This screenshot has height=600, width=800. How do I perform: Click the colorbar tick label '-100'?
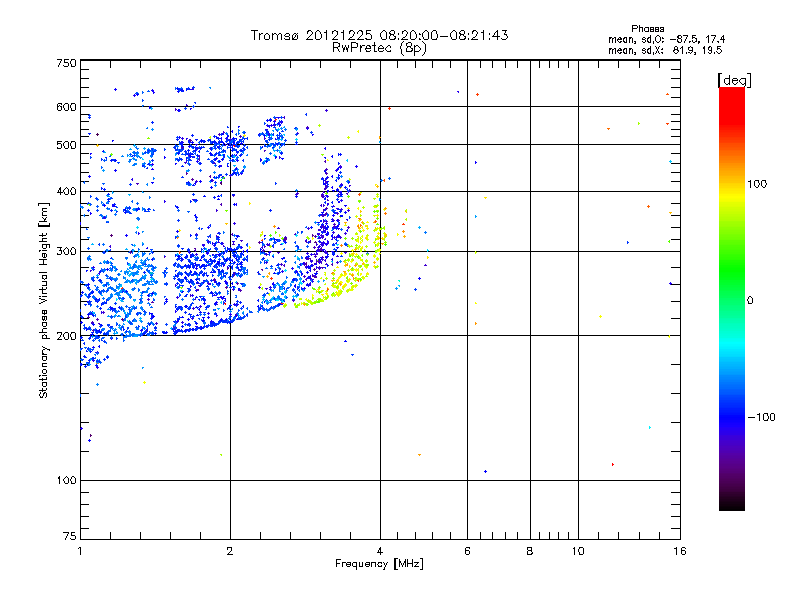761,417
